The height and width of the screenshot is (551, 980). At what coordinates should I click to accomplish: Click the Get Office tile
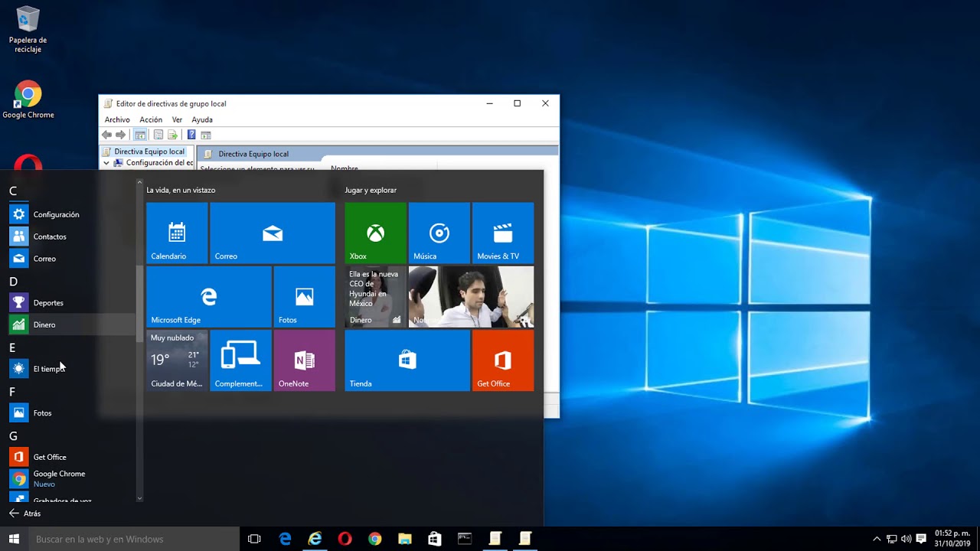pyautogui.click(x=503, y=360)
